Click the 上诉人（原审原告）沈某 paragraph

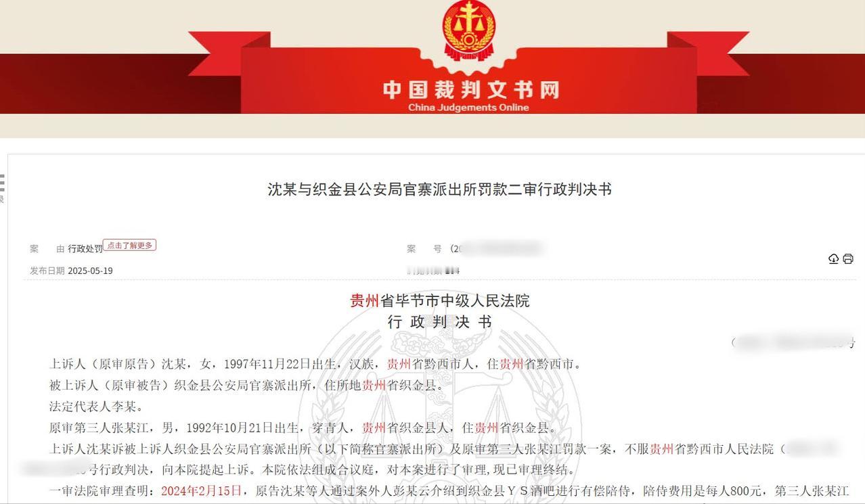(315, 364)
